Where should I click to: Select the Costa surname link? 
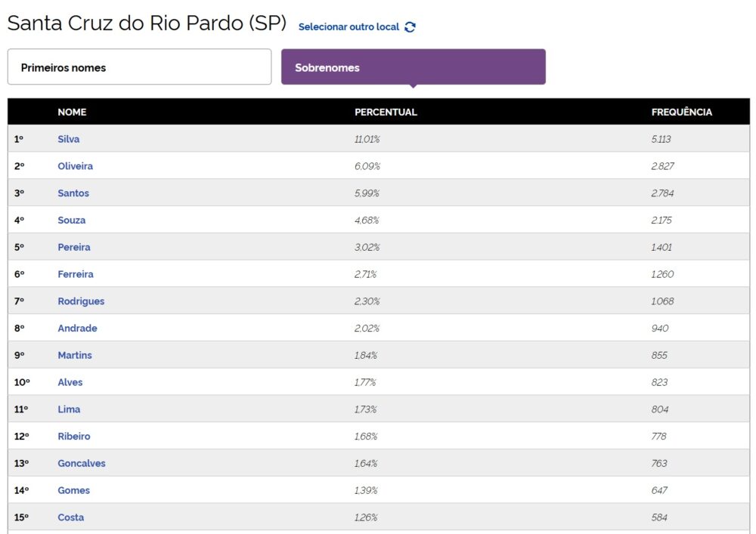[x=71, y=517]
